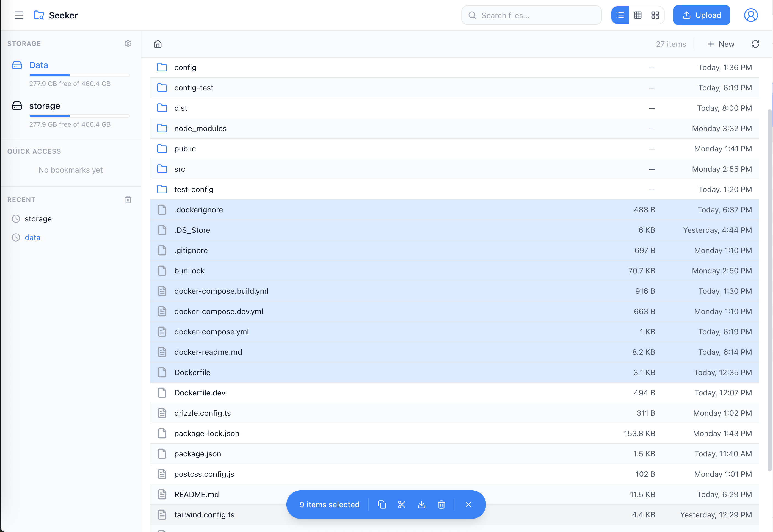Open recent data location
Image resolution: width=773 pixels, height=532 pixels.
point(32,237)
